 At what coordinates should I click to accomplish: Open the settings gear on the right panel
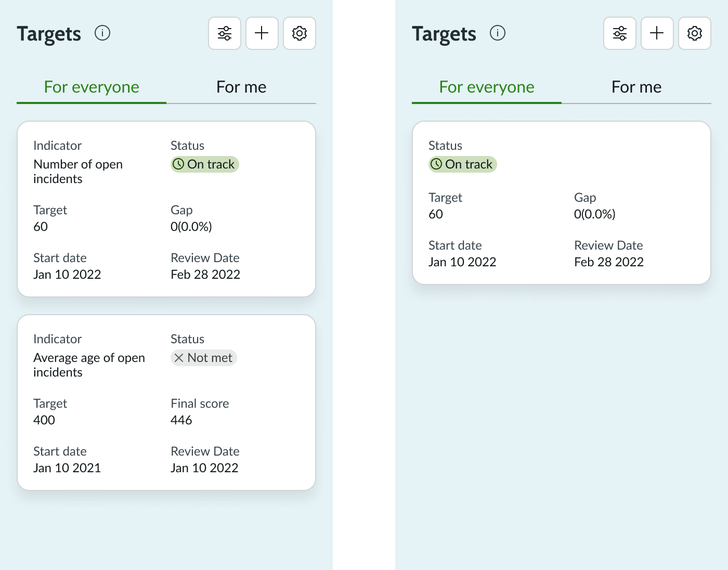(694, 33)
